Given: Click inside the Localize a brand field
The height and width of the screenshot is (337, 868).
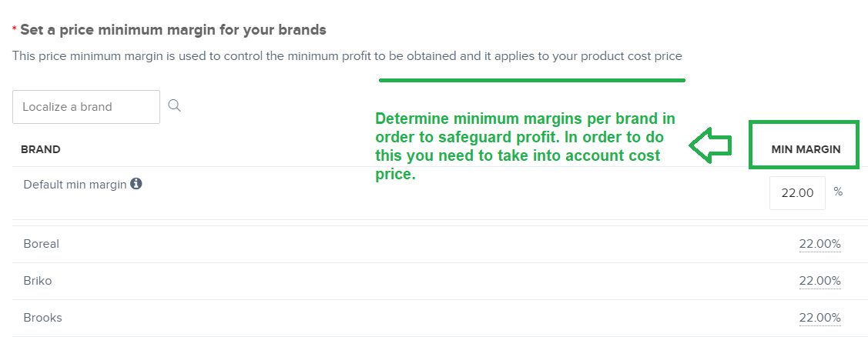Looking at the screenshot, I should (x=86, y=107).
